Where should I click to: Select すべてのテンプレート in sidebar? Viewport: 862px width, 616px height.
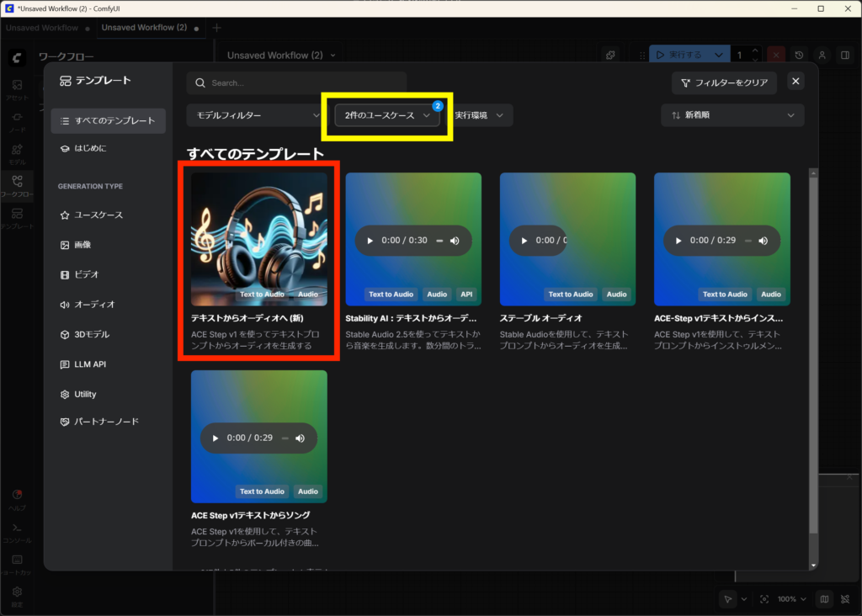tap(108, 120)
